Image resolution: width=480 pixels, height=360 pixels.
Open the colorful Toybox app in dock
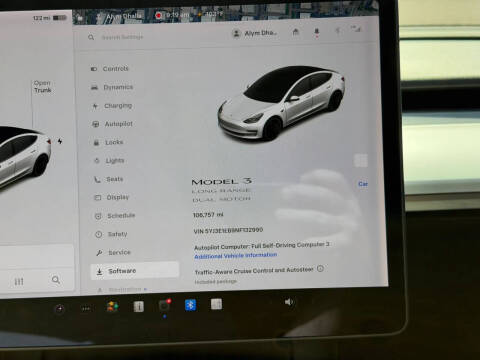pyautogui.click(x=112, y=306)
